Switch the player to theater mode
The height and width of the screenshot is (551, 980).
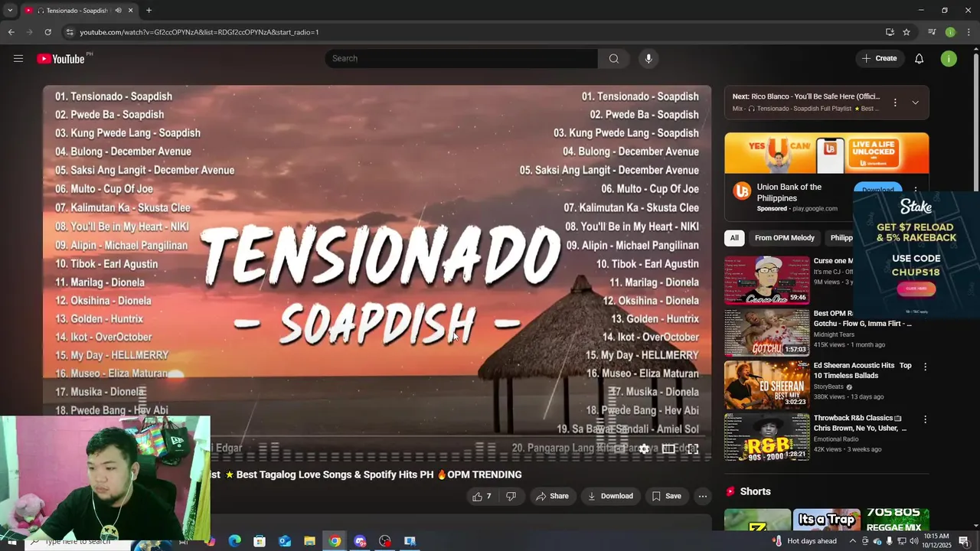click(x=668, y=449)
